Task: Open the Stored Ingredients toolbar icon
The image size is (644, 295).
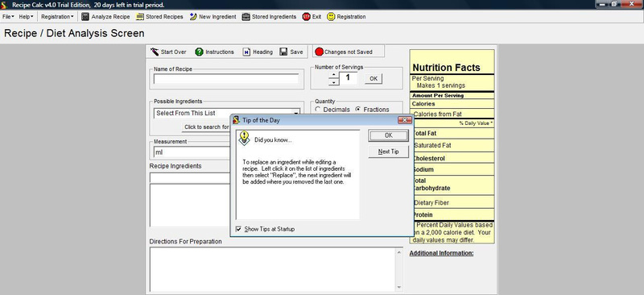Action: click(246, 17)
